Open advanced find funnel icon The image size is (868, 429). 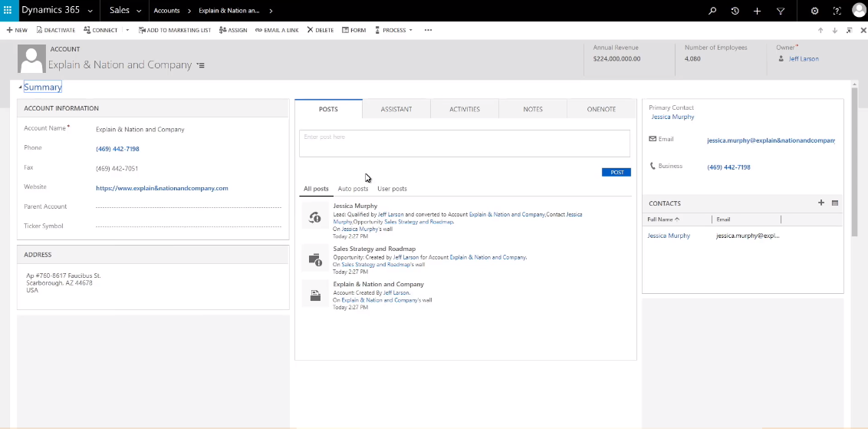(x=781, y=11)
